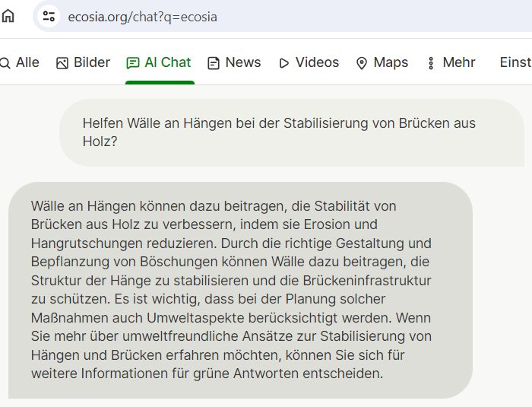This screenshot has width=532, height=407.
Task: Expand the Mehr menu
Action: click(459, 63)
